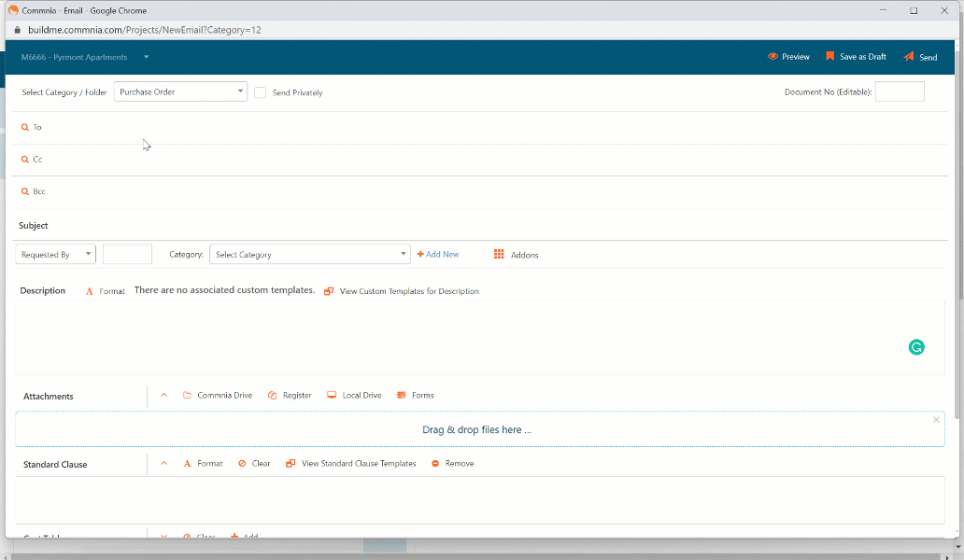
Task: Click the Forms attachment icon
Action: click(x=402, y=395)
